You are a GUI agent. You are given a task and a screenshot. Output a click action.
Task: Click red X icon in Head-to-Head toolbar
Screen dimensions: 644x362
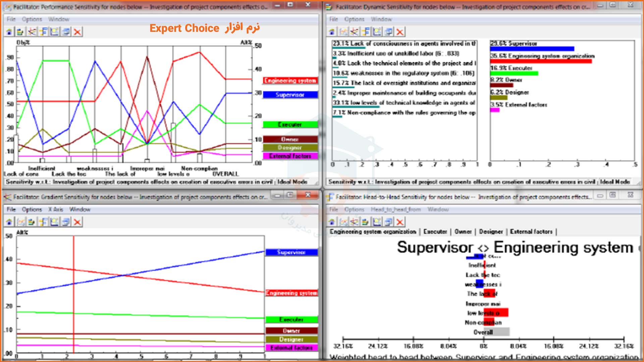click(400, 222)
